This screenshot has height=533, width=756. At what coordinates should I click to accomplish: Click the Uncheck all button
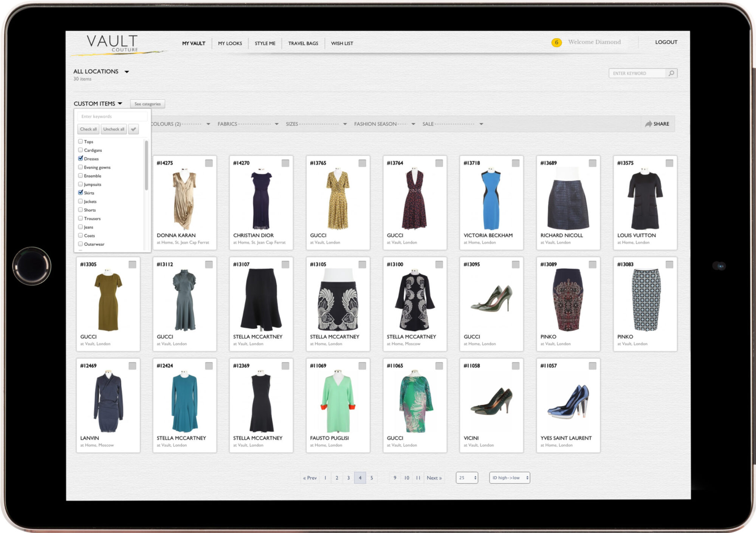(x=113, y=129)
